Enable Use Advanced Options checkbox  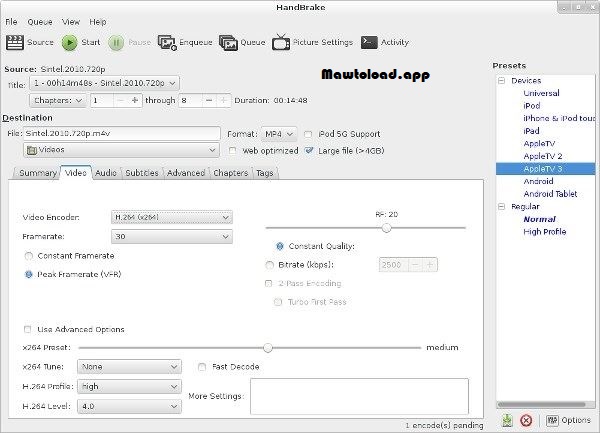(28, 329)
